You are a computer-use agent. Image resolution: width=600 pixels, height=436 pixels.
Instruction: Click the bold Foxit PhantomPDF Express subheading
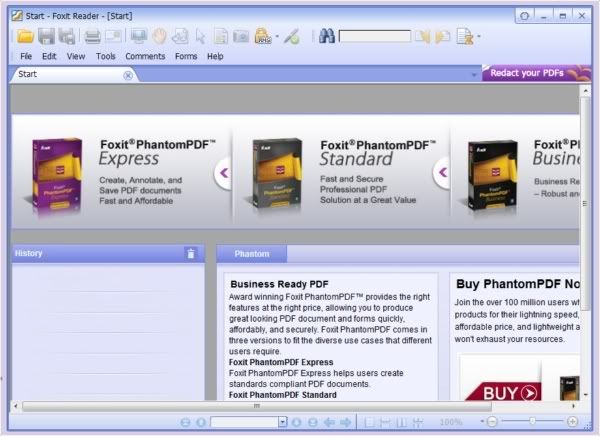(x=281, y=362)
